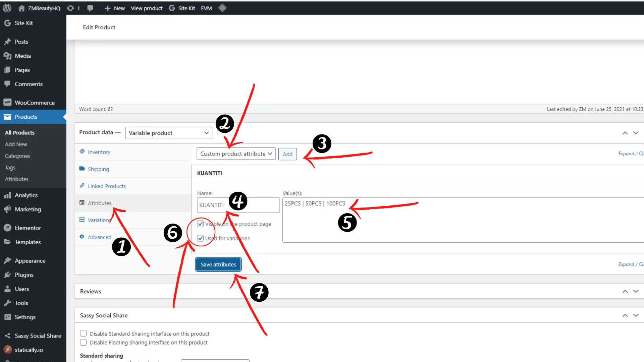Click the attribute Name input field
The height and width of the screenshot is (362, 644).
[x=238, y=205]
